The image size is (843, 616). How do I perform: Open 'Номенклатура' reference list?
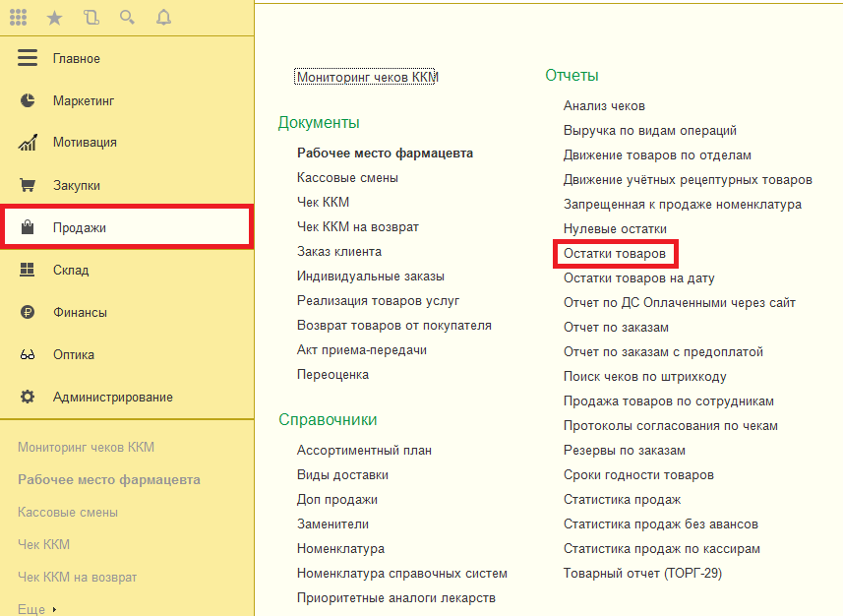pyautogui.click(x=340, y=548)
